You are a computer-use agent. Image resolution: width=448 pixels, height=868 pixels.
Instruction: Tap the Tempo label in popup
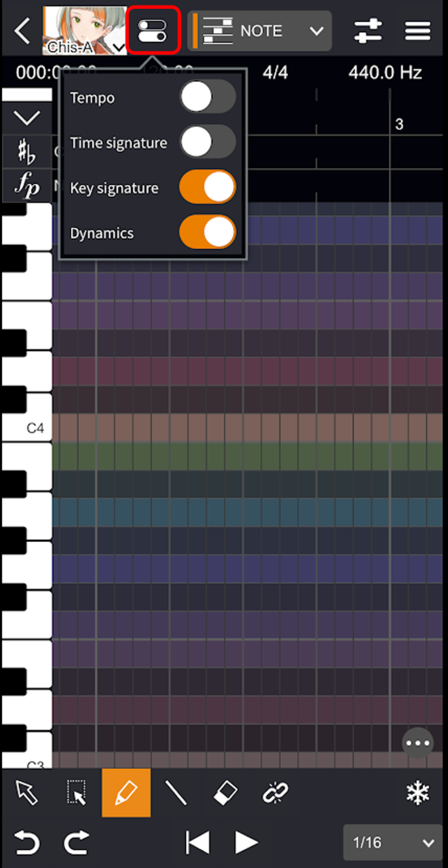coord(92,98)
